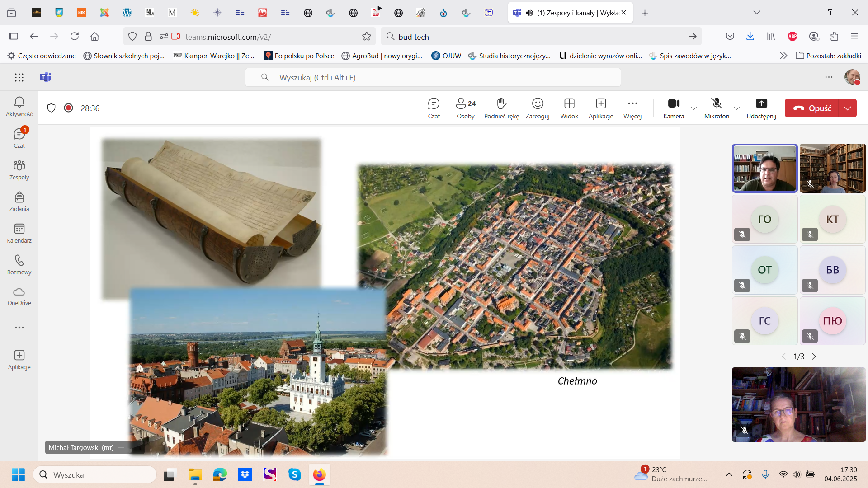Screen dimensions: 868x488
Task: Click Podnieś rękę raise hand icon
Action: [501, 108]
